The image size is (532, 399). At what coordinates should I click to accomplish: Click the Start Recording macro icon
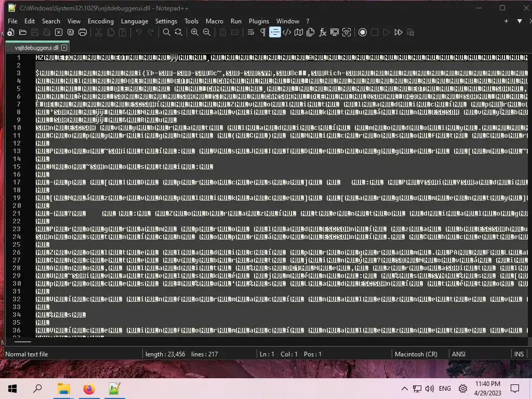pos(363,32)
